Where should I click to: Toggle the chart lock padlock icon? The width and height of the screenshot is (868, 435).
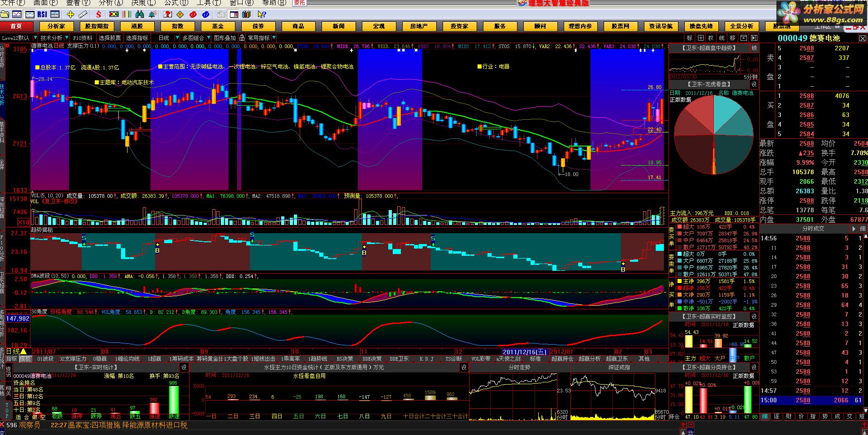[241, 38]
